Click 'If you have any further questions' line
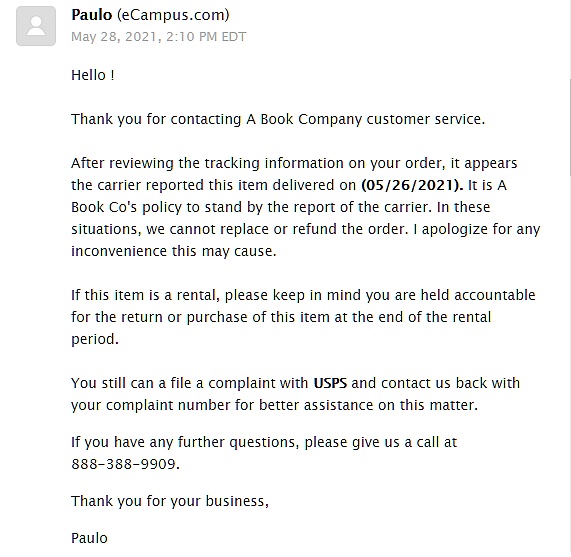571x557 pixels. tap(264, 442)
